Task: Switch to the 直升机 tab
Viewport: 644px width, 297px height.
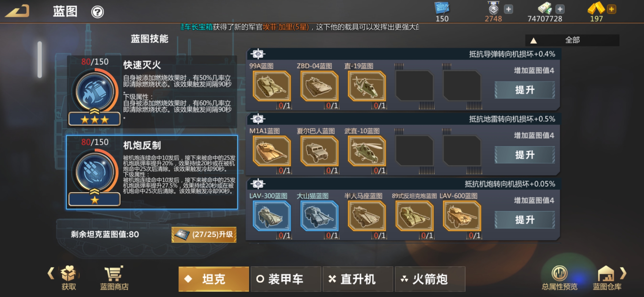Action: tap(358, 279)
